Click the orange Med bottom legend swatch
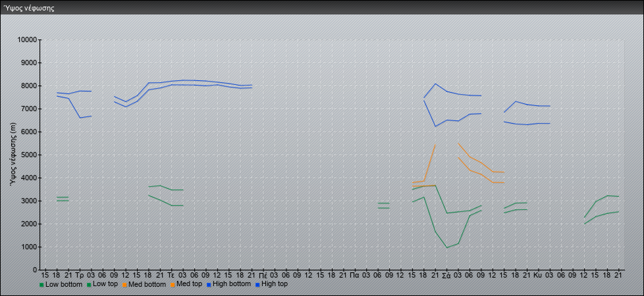This screenshot has width=644, height=296. [x=125, y=284]
